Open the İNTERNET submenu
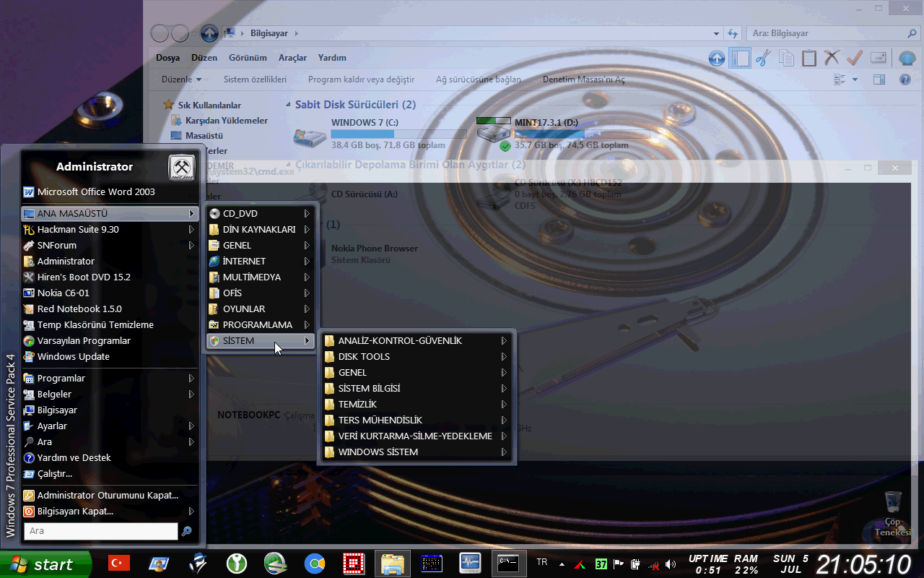Screen dimensions: 924x578 (x=260, y=262)
